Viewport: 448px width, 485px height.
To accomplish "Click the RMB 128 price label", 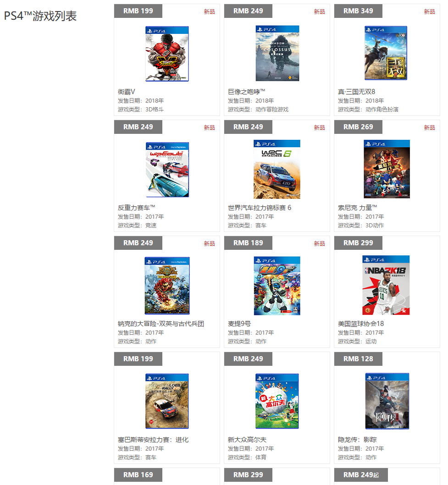I will click(x=358, y=359).
